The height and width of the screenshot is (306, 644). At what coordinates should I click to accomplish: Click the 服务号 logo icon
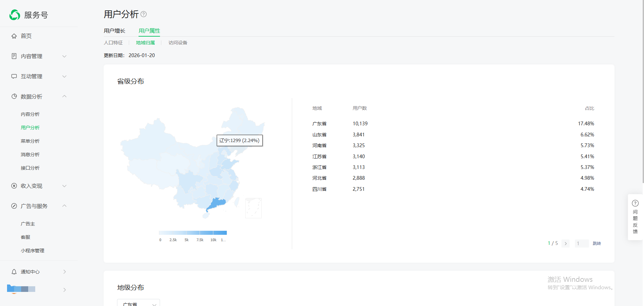[x=15, y=15]
